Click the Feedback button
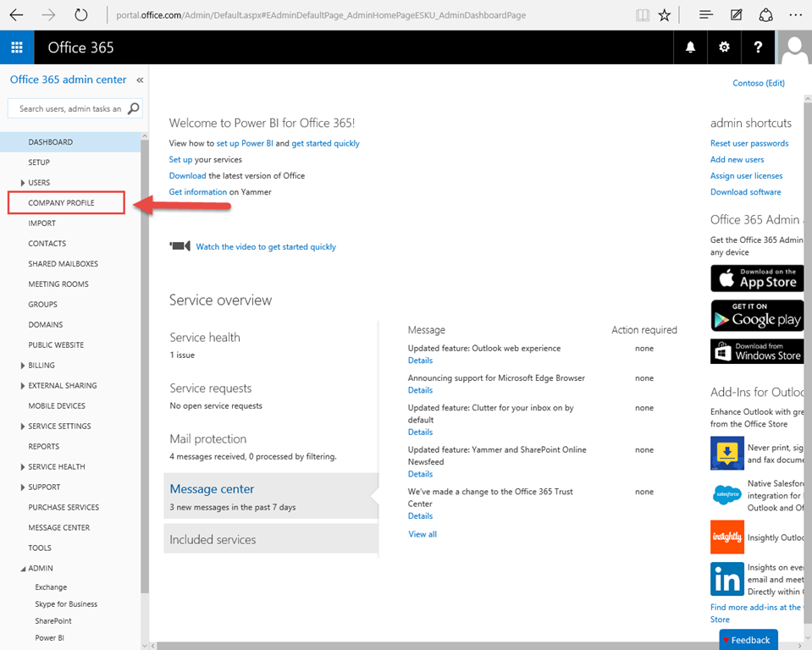 (x=748, y=640)
